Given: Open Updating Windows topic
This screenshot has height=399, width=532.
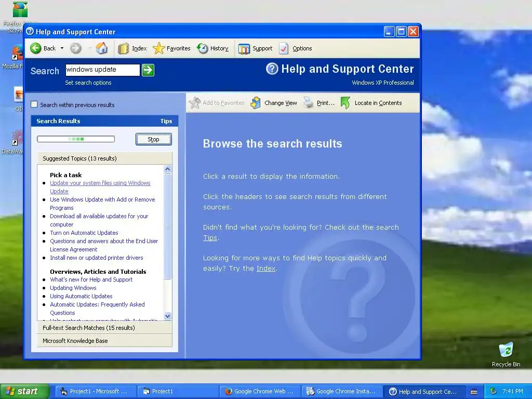Looking at the screenshot, I should (x=73, y=288).
